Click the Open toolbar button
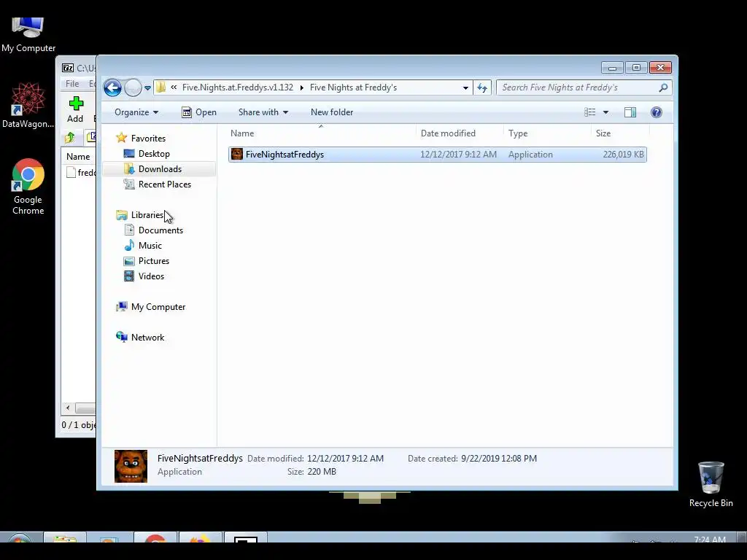Viewport: 747px width, 560px height. (199, 112)
